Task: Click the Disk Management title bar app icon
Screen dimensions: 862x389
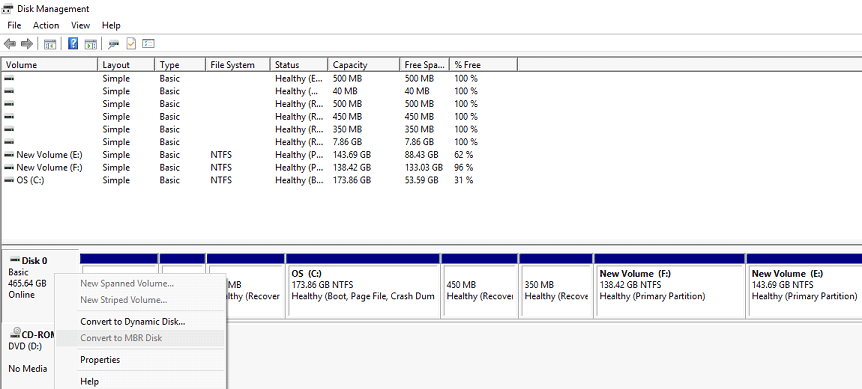Action: click(x=8, y=9)
